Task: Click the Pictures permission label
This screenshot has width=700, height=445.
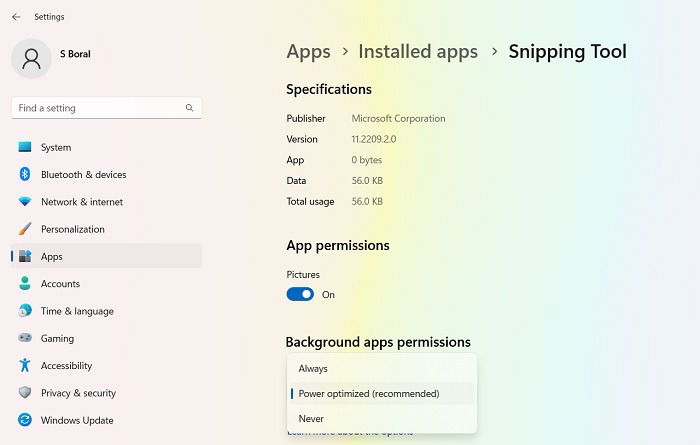Action: (x=303, y=274)
